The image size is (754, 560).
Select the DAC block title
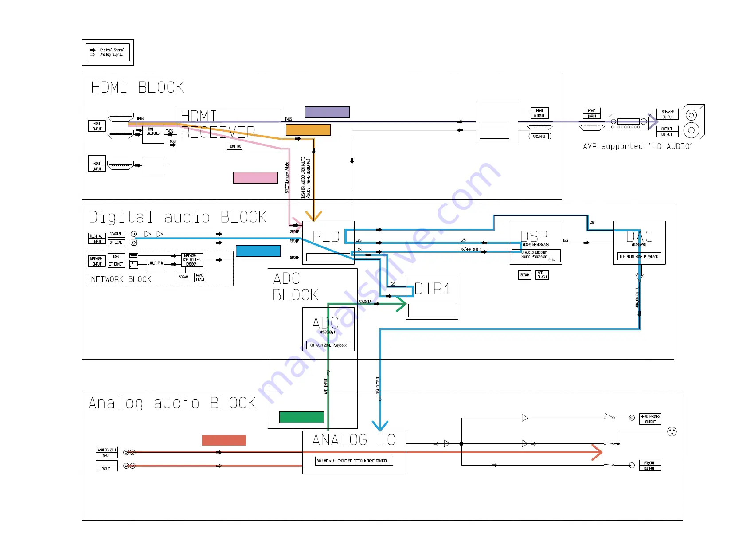(640, 236)
